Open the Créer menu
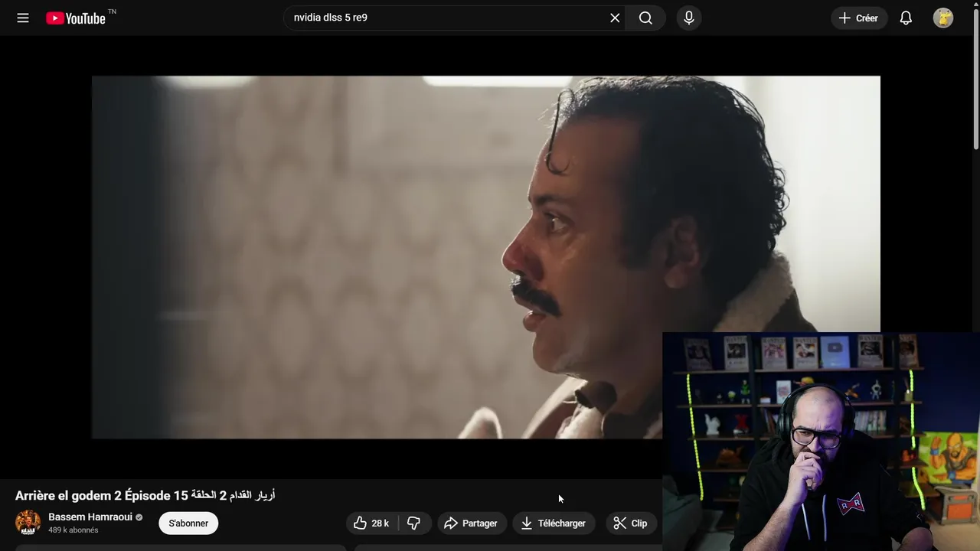This screenshot has width=980, height=551. [859, 18]
